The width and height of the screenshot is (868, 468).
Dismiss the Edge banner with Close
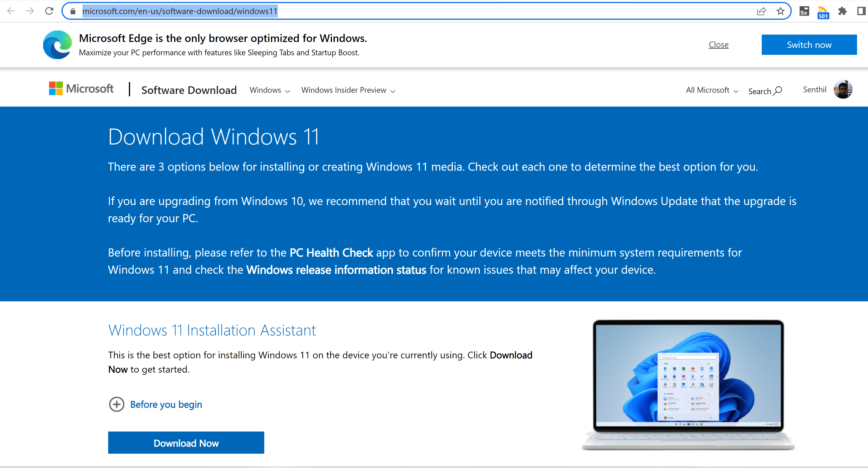point(719,44)
